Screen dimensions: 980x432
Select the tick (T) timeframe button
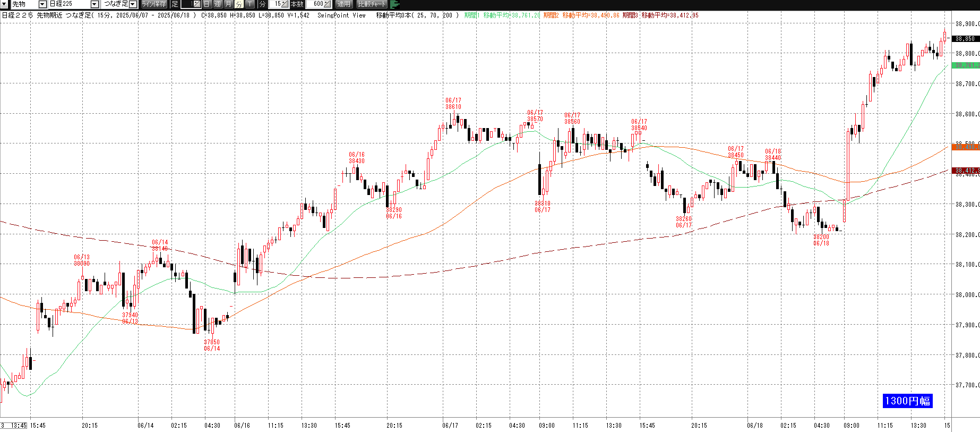250,4
